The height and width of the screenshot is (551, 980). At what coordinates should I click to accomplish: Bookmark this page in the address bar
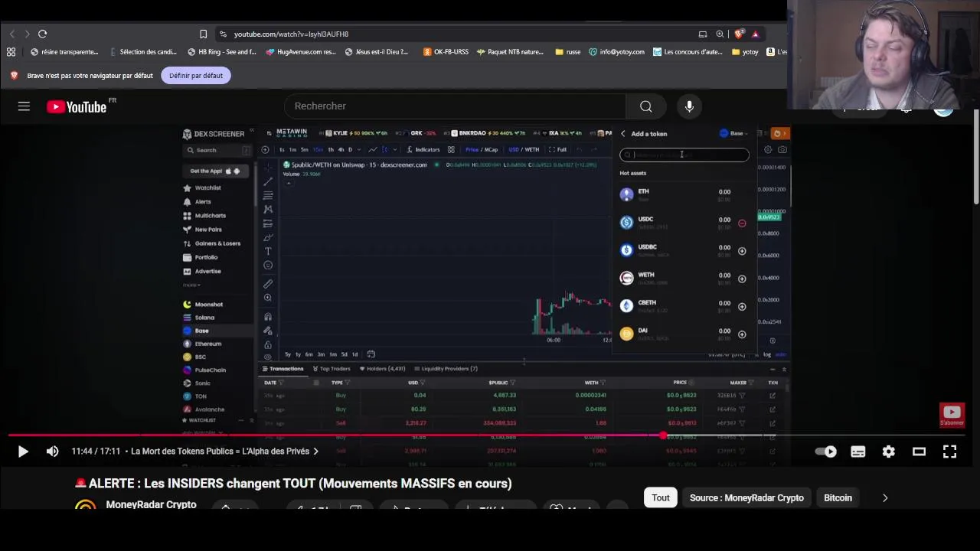coord(203,34)
